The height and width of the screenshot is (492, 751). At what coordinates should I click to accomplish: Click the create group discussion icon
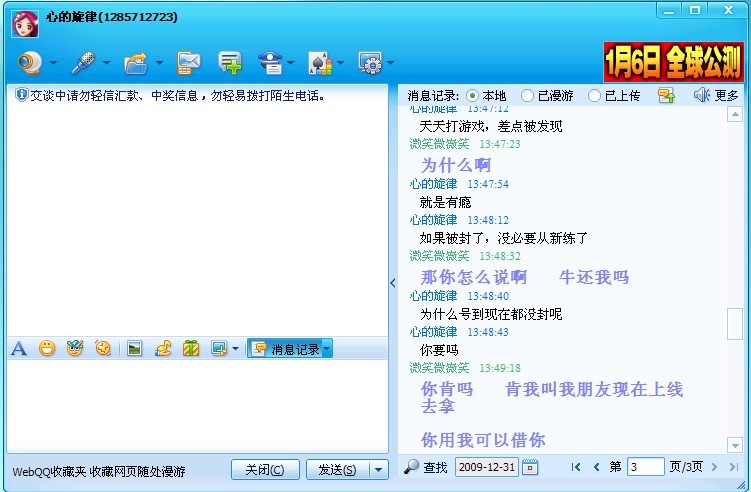230,63
